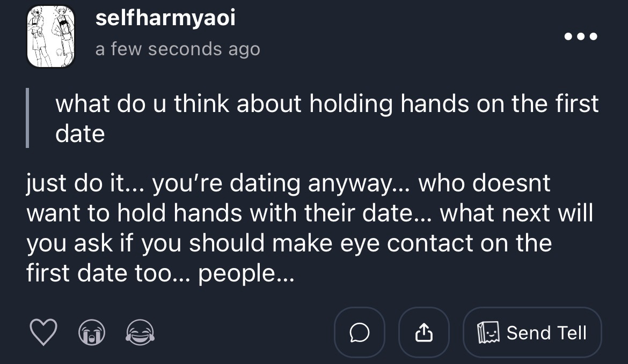React with the loudly crying emoji
The height and width of the screenshot is (364, 628).
(x=91, y=333)
